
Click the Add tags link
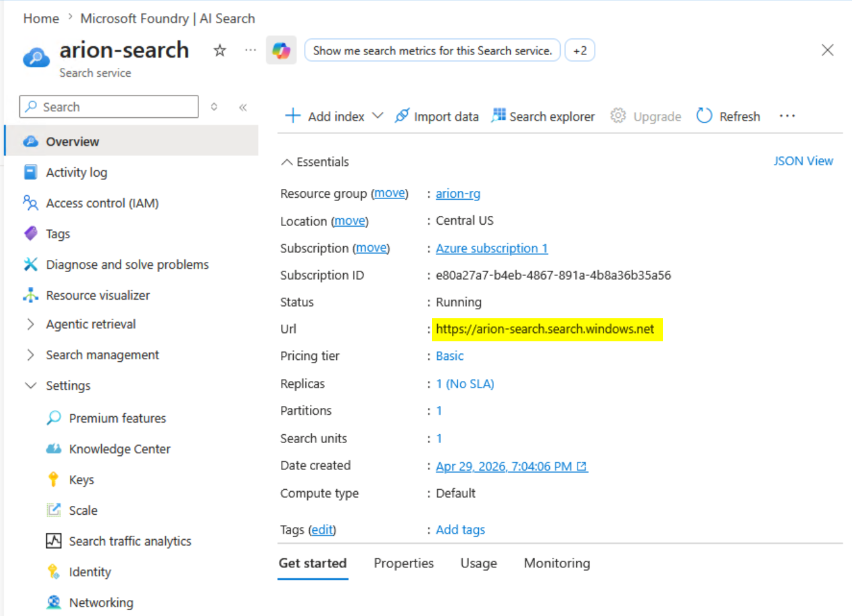[461, 530]
